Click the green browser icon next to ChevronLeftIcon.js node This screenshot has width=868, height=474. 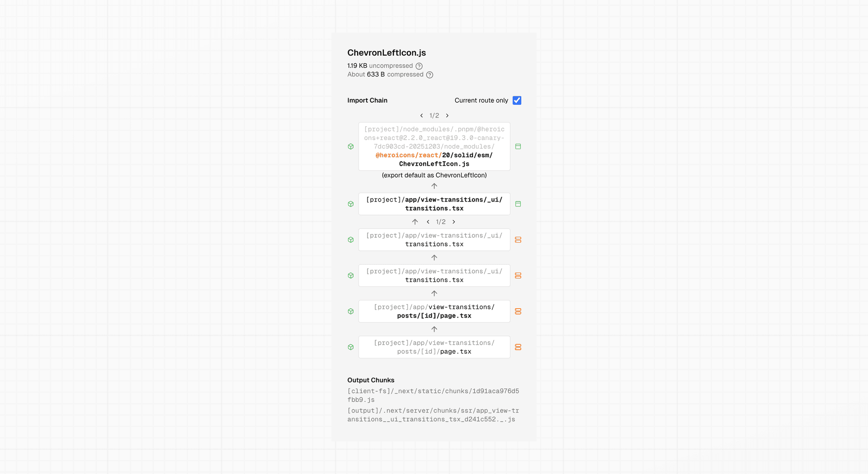(518, 146)
